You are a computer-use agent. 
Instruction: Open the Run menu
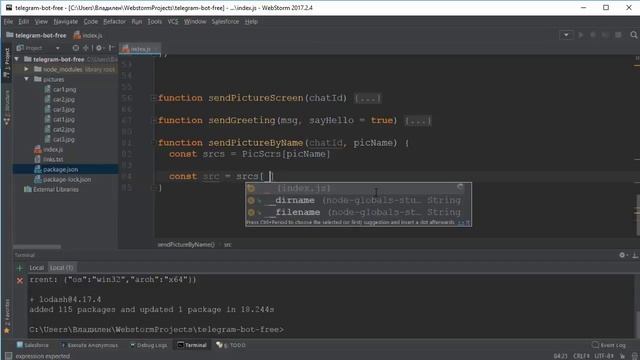137,22
